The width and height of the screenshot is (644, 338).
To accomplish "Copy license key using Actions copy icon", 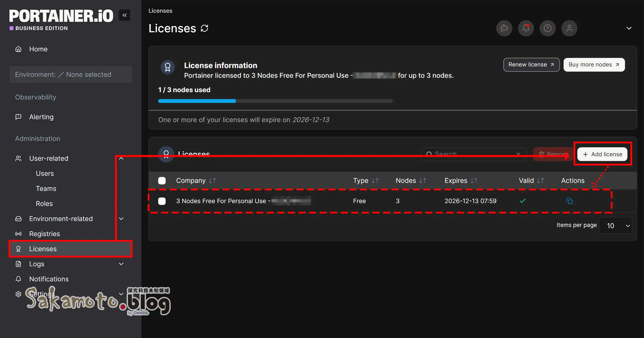I will point(569,201).
